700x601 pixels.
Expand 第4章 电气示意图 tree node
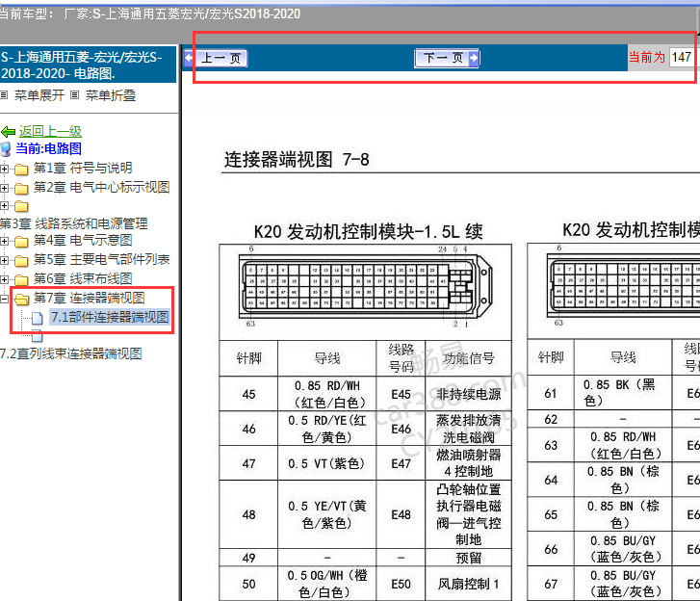coord(4,241)
